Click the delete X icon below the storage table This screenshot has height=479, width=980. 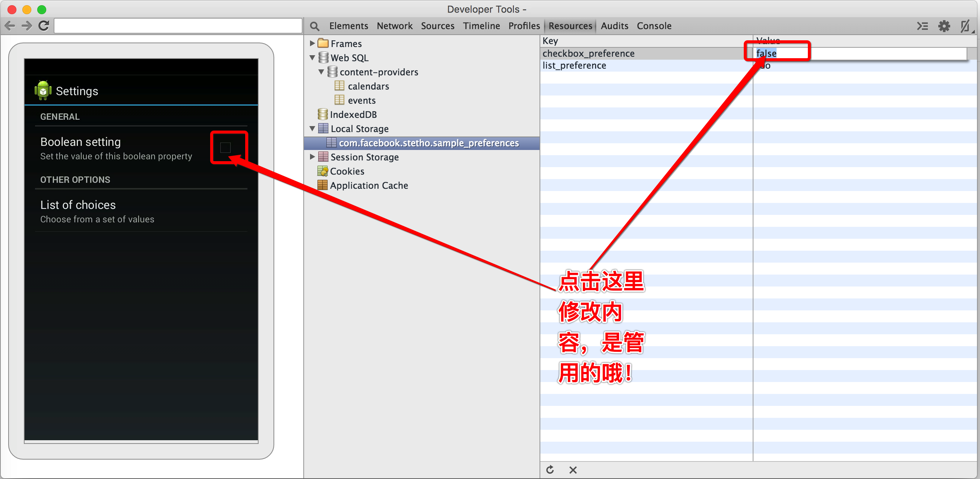pyautogui.click(x=573, y=470)
